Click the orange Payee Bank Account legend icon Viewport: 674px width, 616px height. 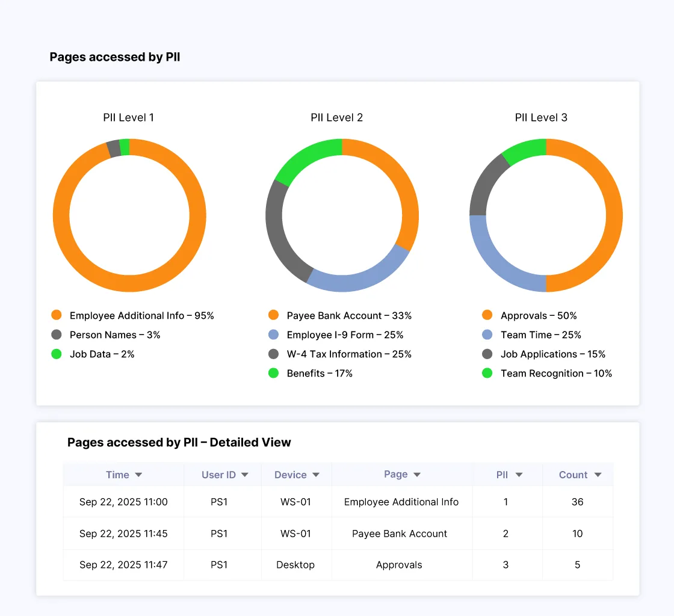click(x=274, y=315)
